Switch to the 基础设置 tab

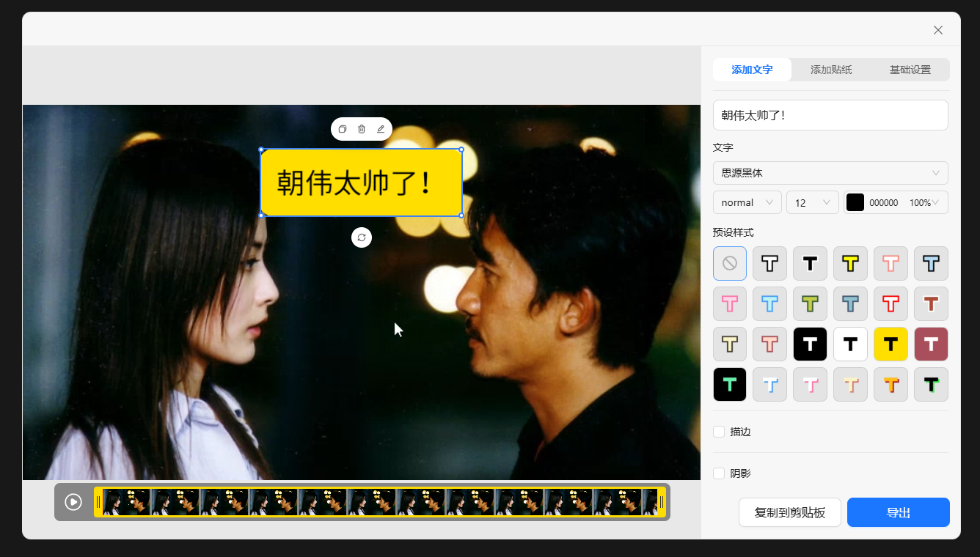coord(910,70)
